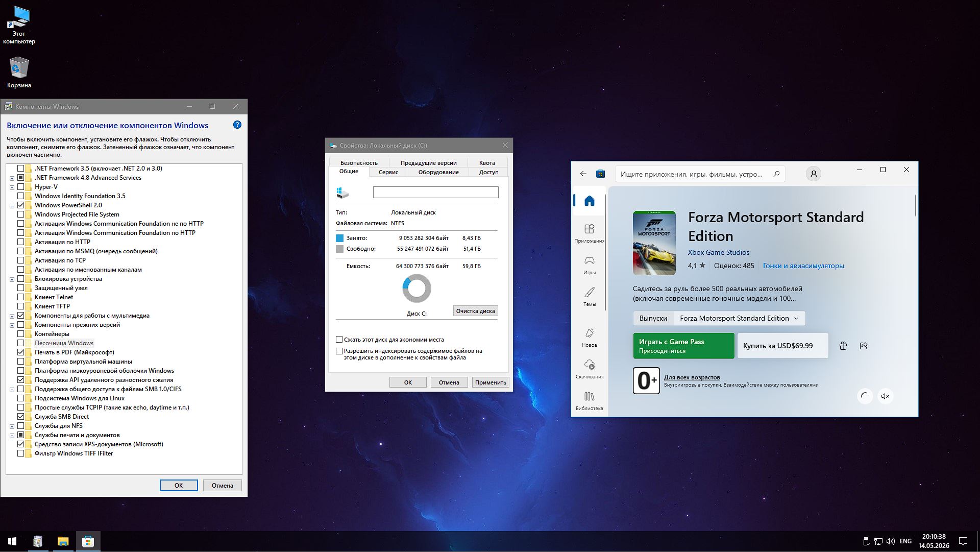Toggle Hyper-V component checkbox
This screenshot has width=980, height=552.
click(x=21, y=186)
